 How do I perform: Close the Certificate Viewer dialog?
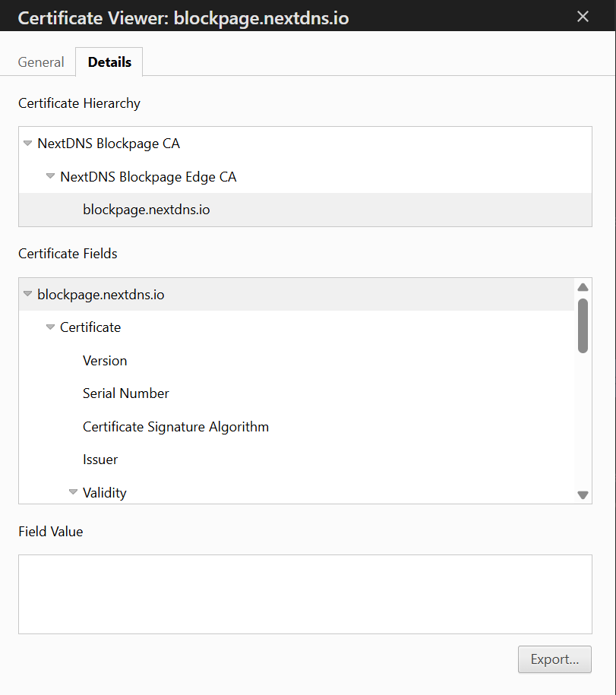point(583,17)
